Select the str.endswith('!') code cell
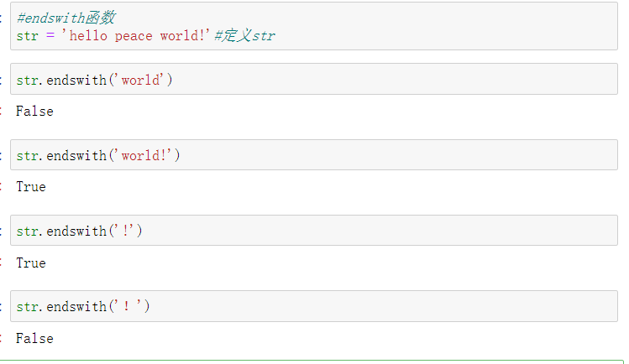This screenshot has width=629, height=364. pos(378,231)
